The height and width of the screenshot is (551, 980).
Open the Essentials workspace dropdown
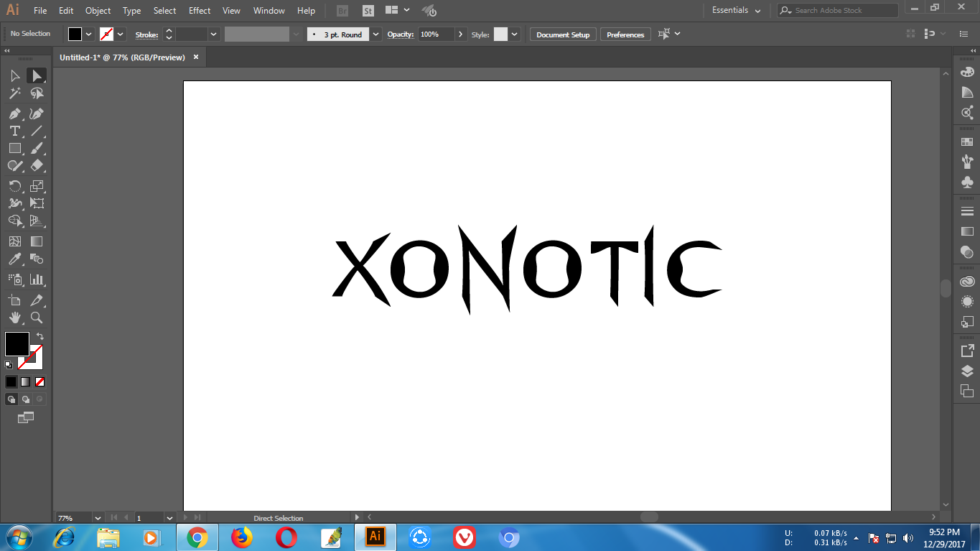(x=736, y=11)
